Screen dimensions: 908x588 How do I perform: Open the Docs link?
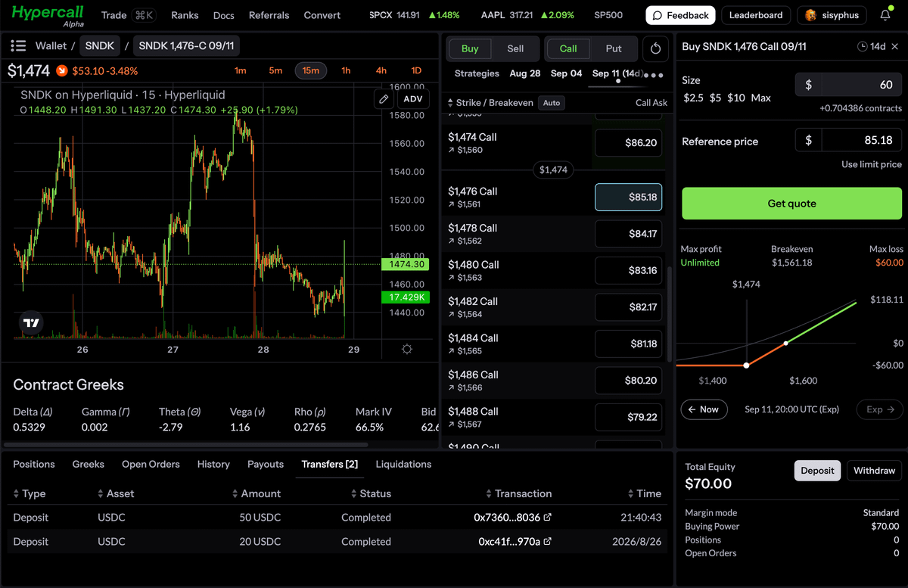point(223,15)
